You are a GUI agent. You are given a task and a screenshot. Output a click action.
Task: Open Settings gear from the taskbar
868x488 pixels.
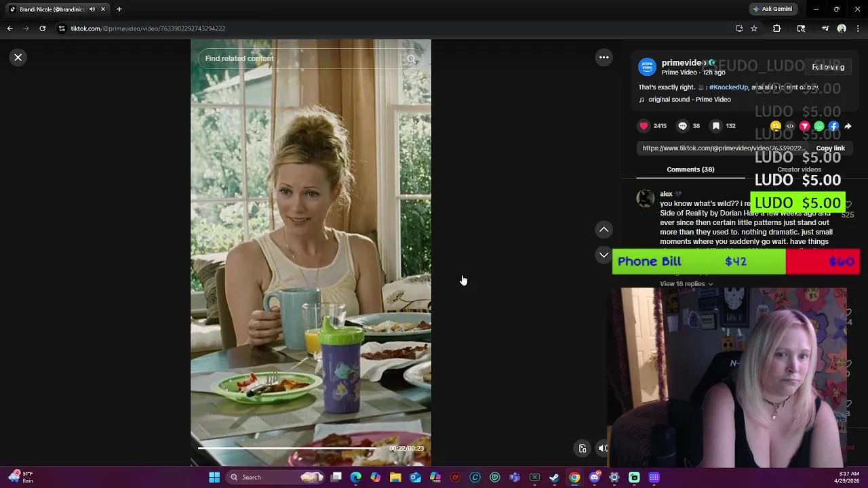(614, 477)
